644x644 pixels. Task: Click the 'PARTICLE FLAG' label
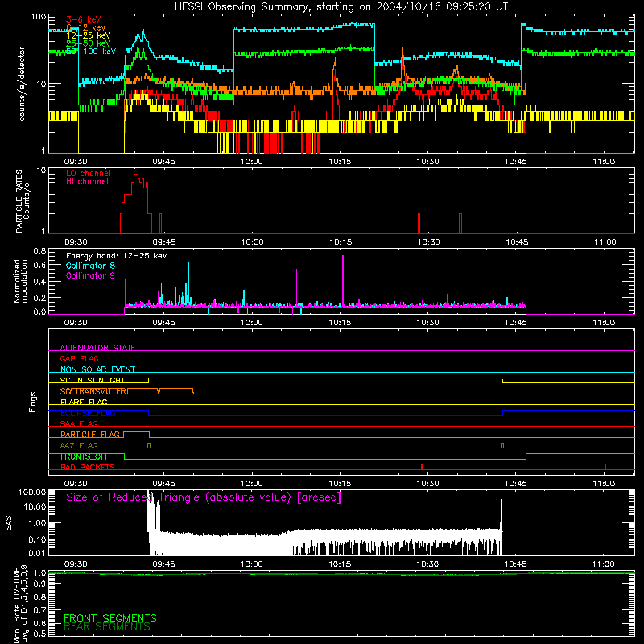(x=90, y=434)
